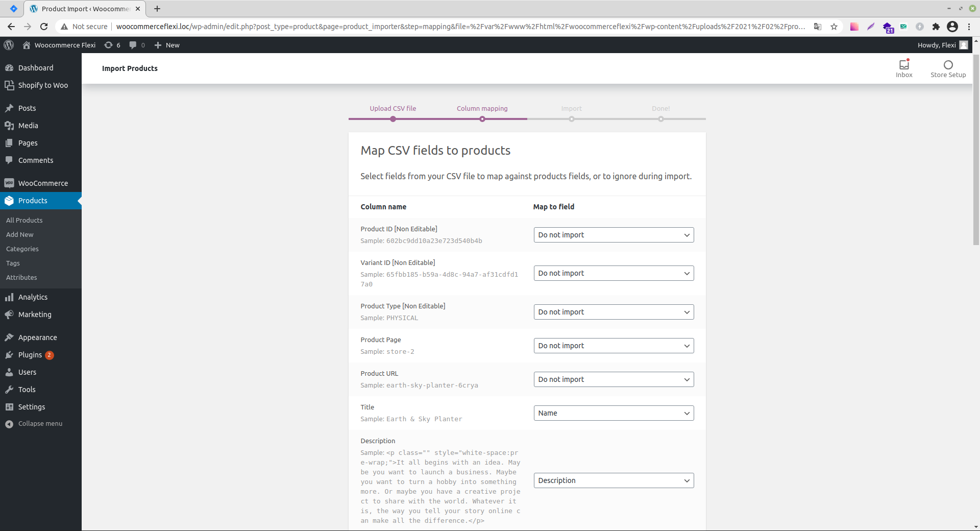
Task: Open comments bubble icon in admin bar
Action: pyautogui.click(x=133, y=45)
